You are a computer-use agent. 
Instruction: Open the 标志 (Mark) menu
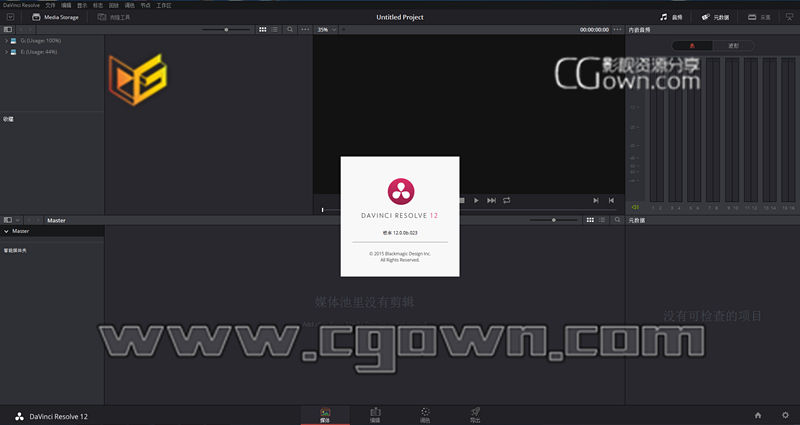[98, 5]
